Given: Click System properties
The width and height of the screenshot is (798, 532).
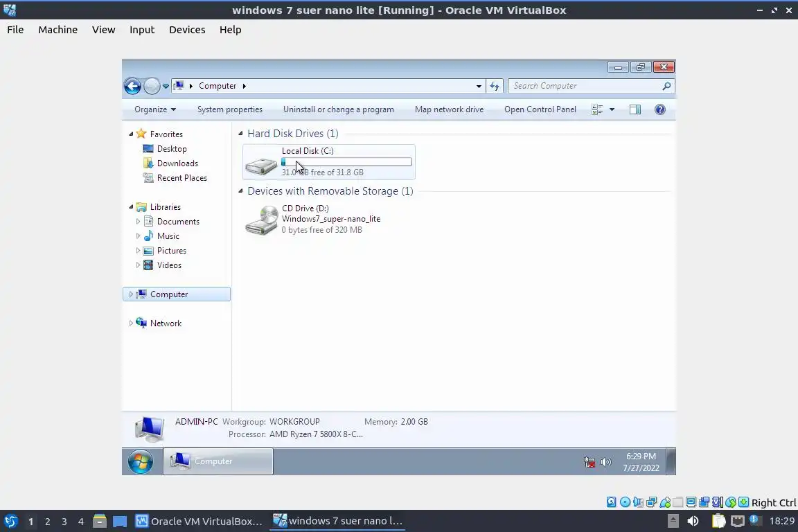Looking at the screenshot, I should (230, 109).
